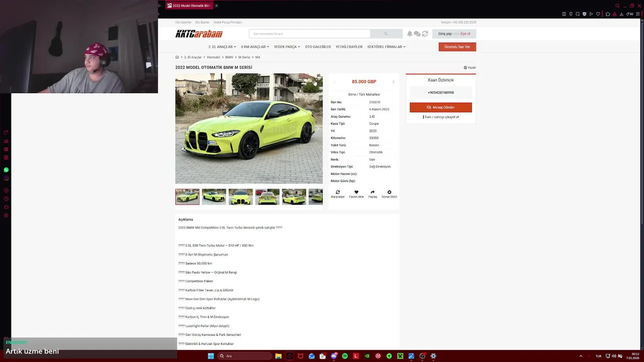644x362 pixels.
Task: Show hidden system tray icons chevron
Action: [x=581, y=356]
